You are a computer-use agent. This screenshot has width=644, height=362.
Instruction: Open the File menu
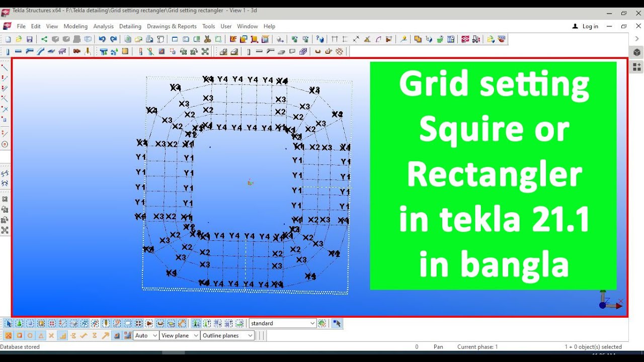tap(21, 26)
